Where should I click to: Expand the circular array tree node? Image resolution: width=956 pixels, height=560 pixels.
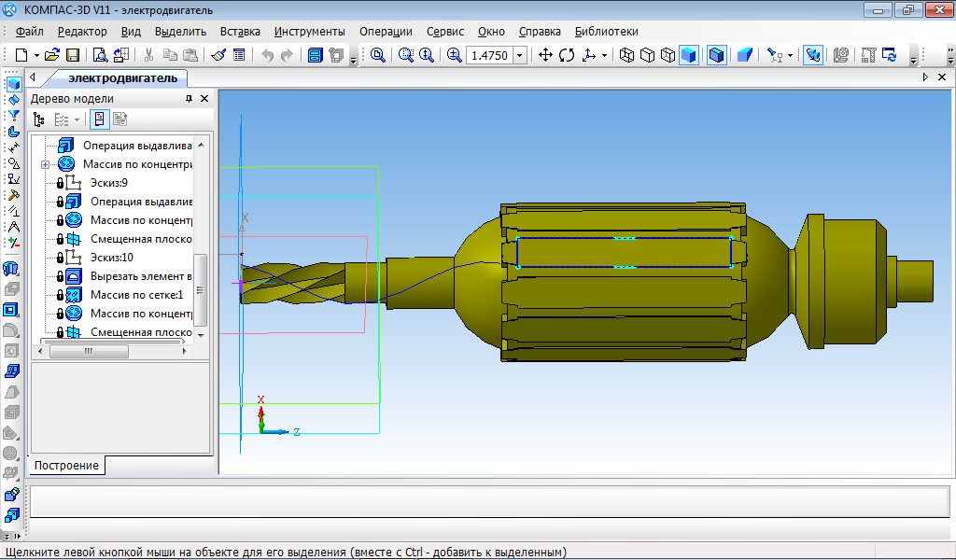[45, 164]
